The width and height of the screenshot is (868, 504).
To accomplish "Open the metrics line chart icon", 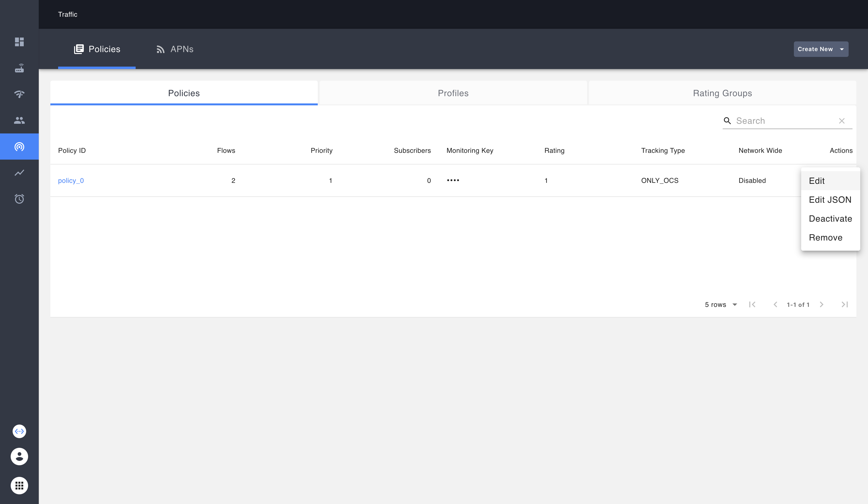I will (19, 173).
